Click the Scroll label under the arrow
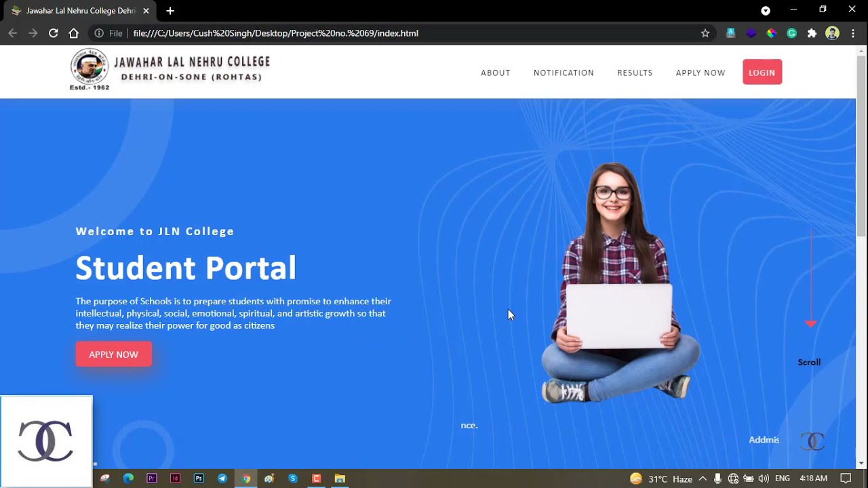The height and width of the screenshot is (488, 868). tap(809, 363)
